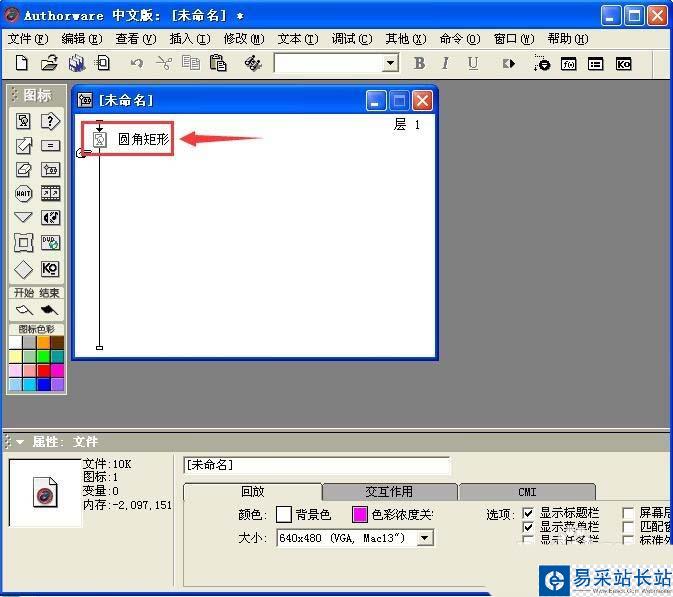Open the 命令(O) menu

coord(460,39)
